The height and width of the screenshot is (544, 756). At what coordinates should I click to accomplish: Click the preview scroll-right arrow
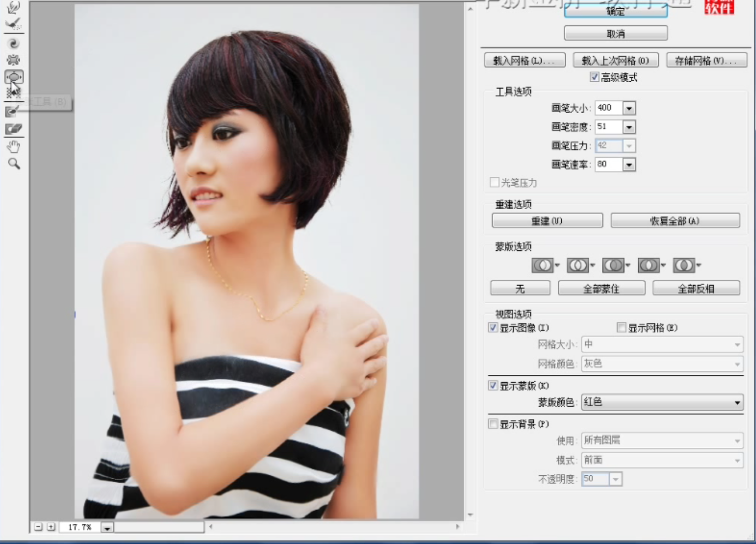point(457,527)
